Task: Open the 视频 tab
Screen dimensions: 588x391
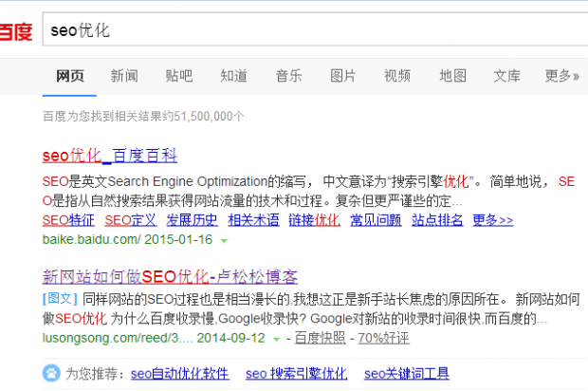Action: (x=397, y=76)
